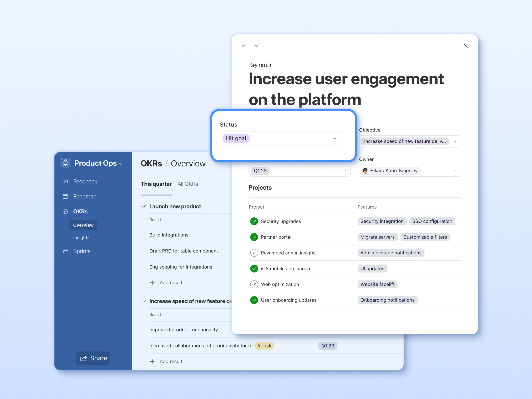532x399 pixels.
Task: Check off the Web optimization project
Action: (254, 284)
